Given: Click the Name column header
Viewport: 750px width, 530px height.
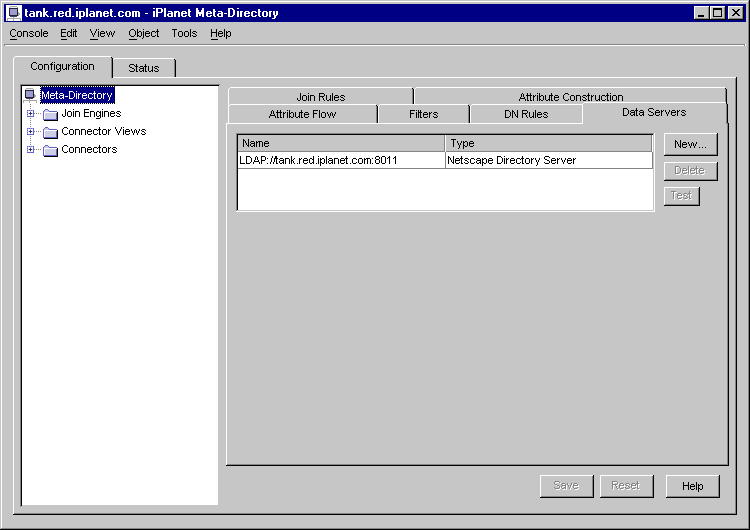Looking at the screenshot, I should (342, 143).
